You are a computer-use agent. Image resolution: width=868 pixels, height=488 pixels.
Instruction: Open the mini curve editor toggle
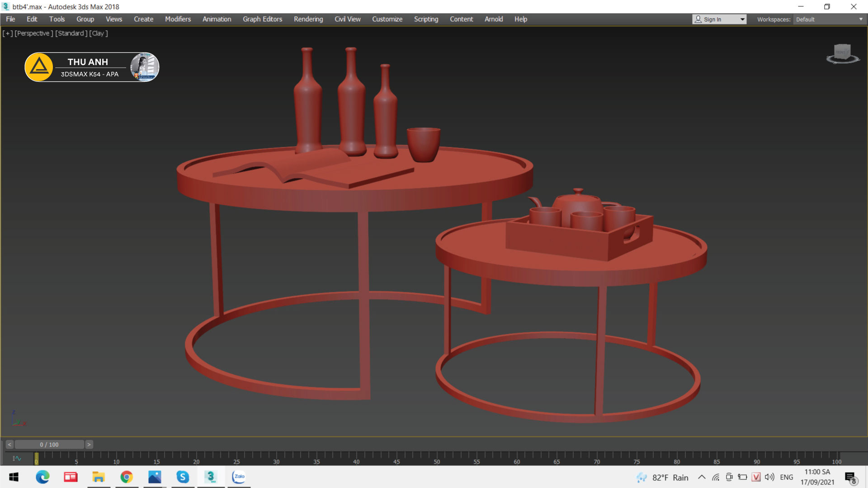[17, 458]
